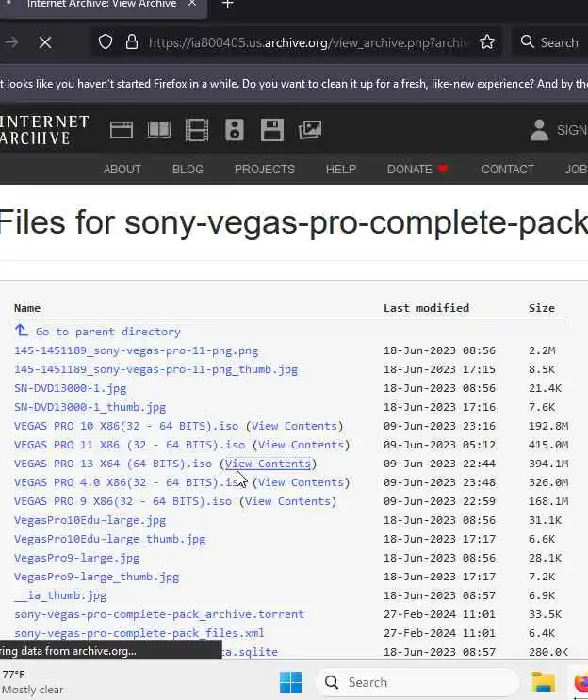This screenshot has height=700, width=588.
Task: Click the Firefox stop loading X button
Action: [x=45, y=42]
